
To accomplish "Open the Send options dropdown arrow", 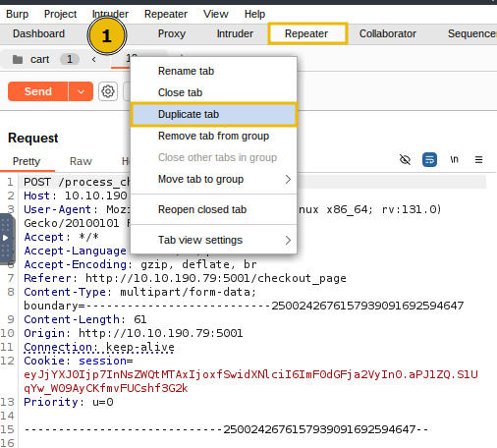I will click(81, 91).
